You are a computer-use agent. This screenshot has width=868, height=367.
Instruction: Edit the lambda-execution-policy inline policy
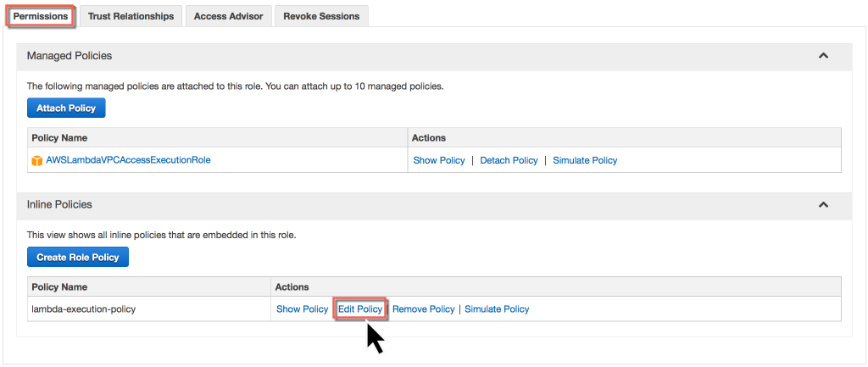click(359, 309)
